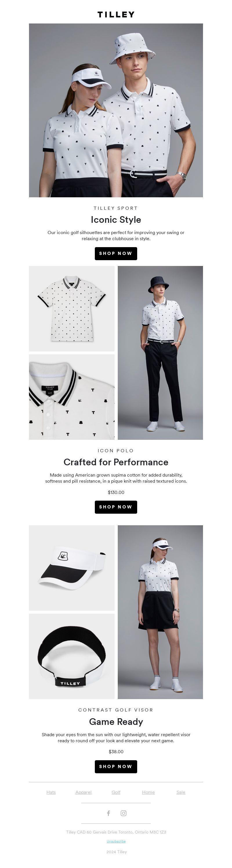Open the Home footer link
232x868 pixels.
148,792
